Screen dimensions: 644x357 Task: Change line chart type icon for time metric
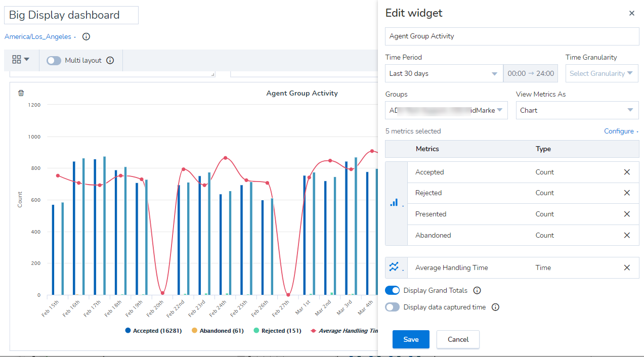point(396,267)
